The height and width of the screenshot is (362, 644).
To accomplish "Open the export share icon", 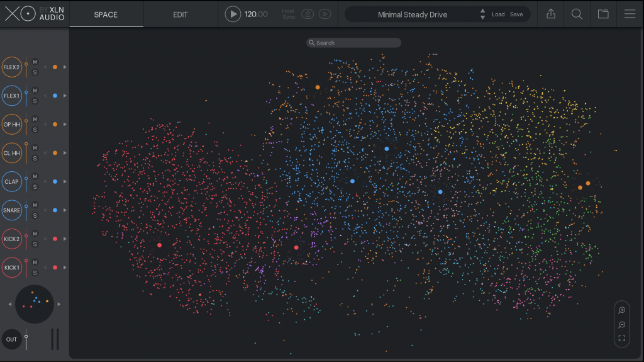I will (551, 14).
